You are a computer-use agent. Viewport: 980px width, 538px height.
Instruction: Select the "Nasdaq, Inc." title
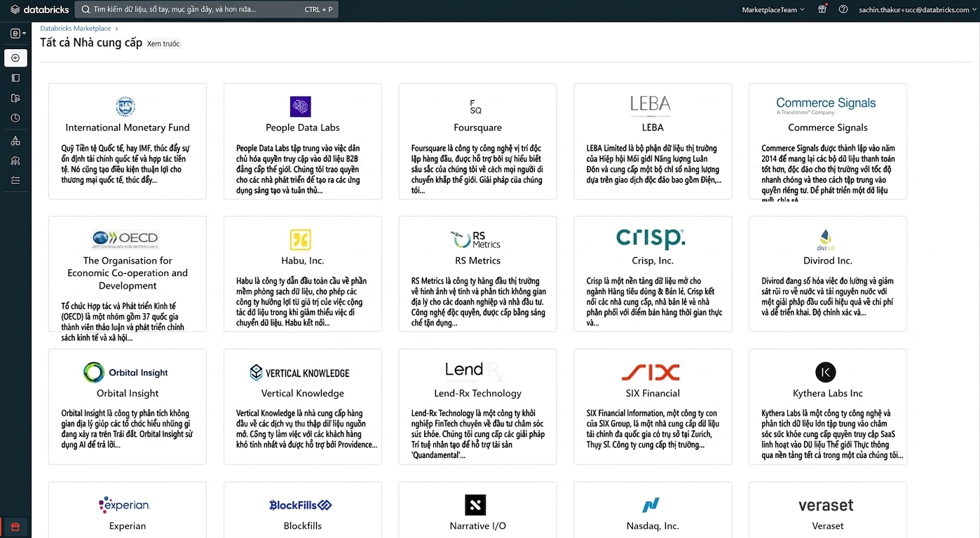653,526
